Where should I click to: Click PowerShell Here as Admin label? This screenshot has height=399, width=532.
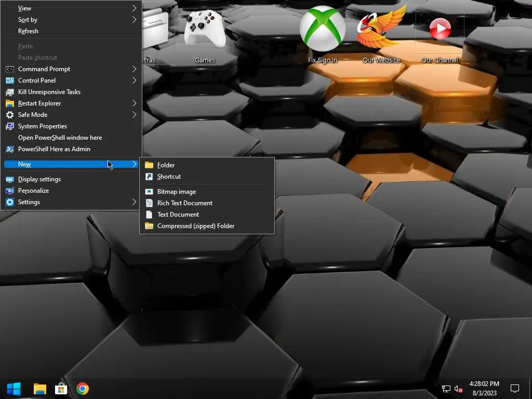[x=54, y=149]
